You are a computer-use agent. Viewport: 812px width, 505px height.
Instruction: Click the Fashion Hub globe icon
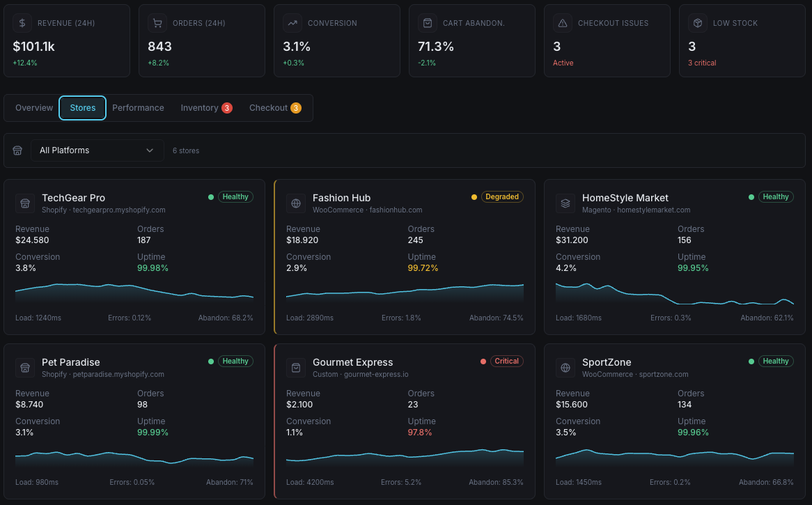(296, 203)
